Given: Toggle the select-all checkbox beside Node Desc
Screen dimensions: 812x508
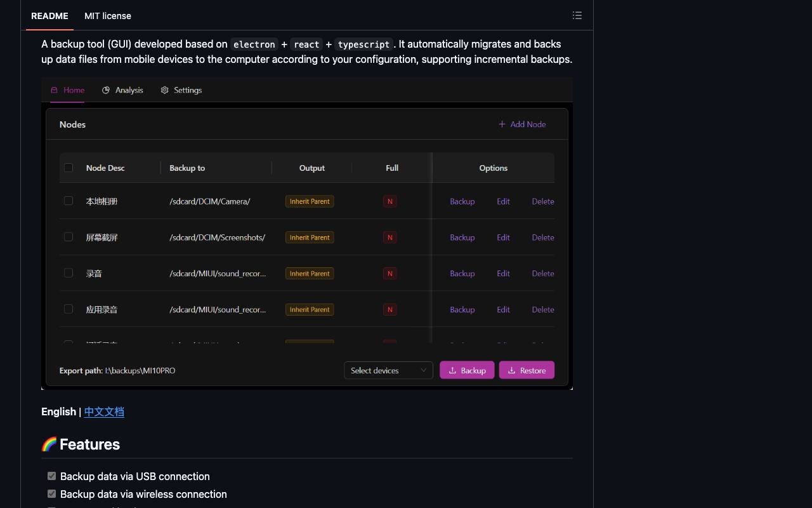Looking at the screenshot, I should (69, 168).
